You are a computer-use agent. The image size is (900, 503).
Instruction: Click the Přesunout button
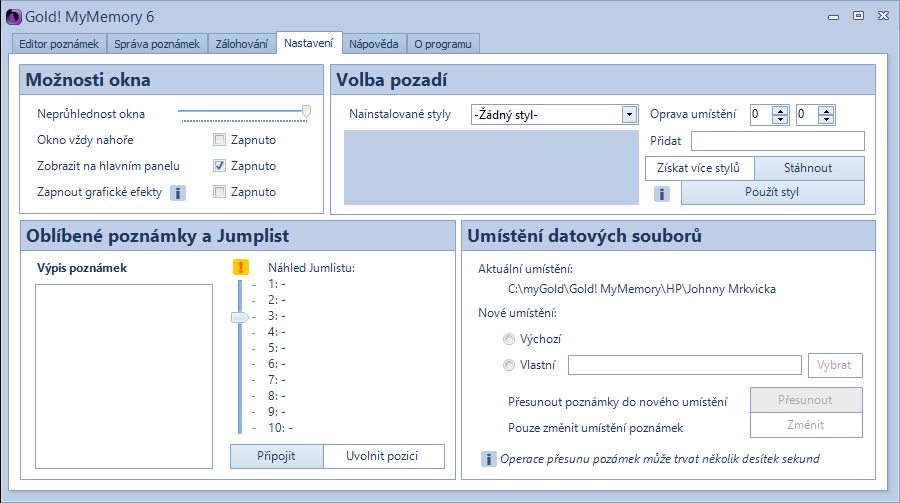click(x=805, y=400)
